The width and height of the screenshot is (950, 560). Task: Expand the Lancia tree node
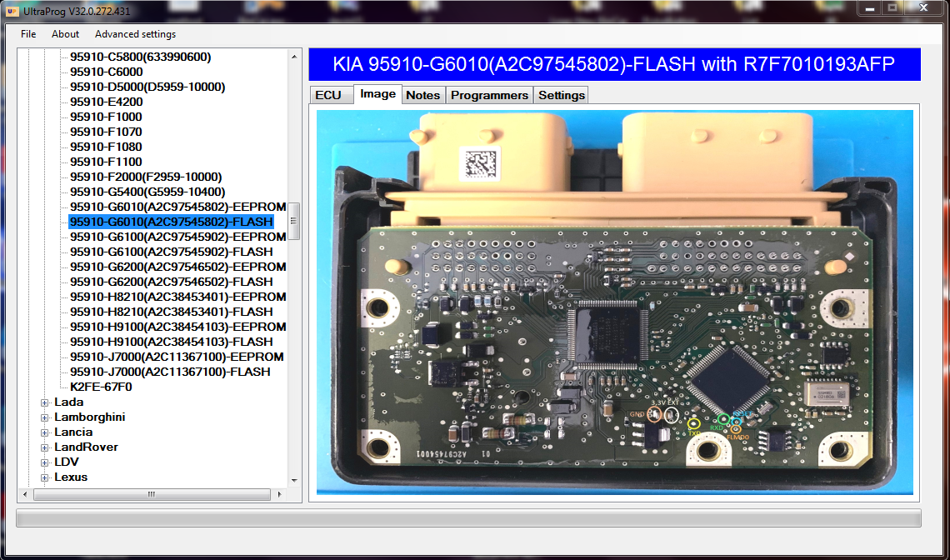[45, 432]
